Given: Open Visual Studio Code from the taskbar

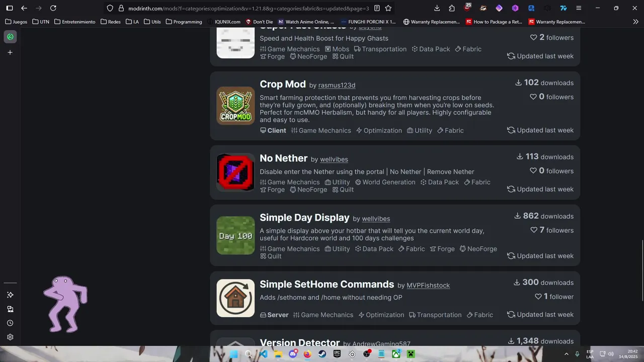Looking at the screenshot, I should point(263,354).
